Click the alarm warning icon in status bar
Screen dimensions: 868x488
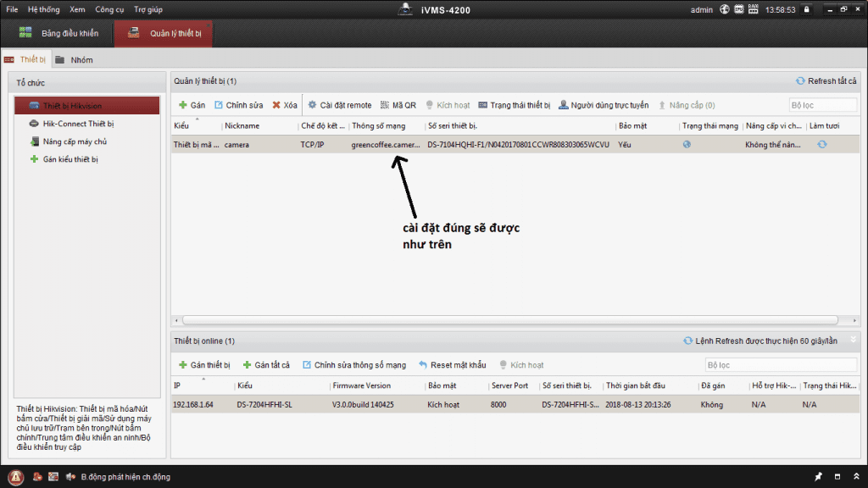16,476
